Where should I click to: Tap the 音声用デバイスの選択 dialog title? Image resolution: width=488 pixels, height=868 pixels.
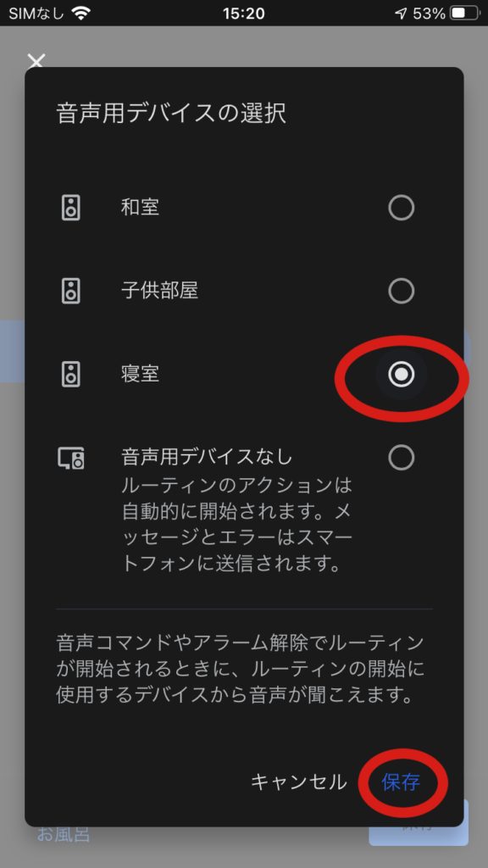pyautogui.click(x=171, y=114)
